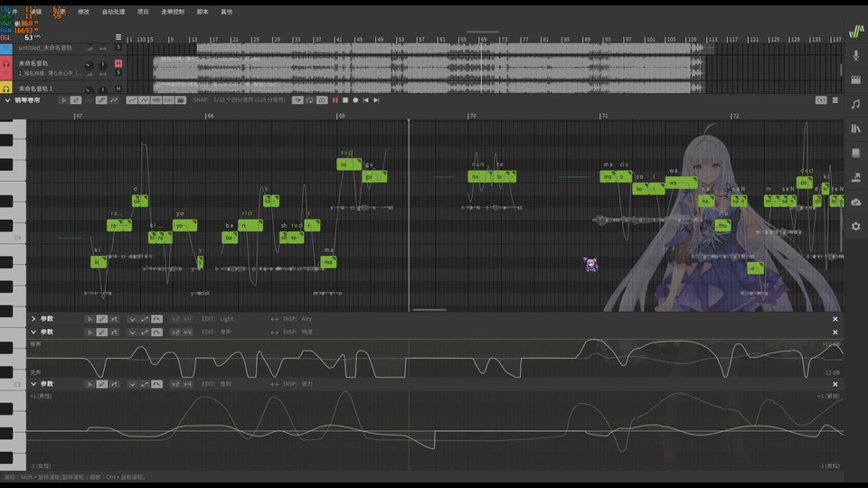
Task: Toggle solo S on the second track
Action: (x=118, y=72)
